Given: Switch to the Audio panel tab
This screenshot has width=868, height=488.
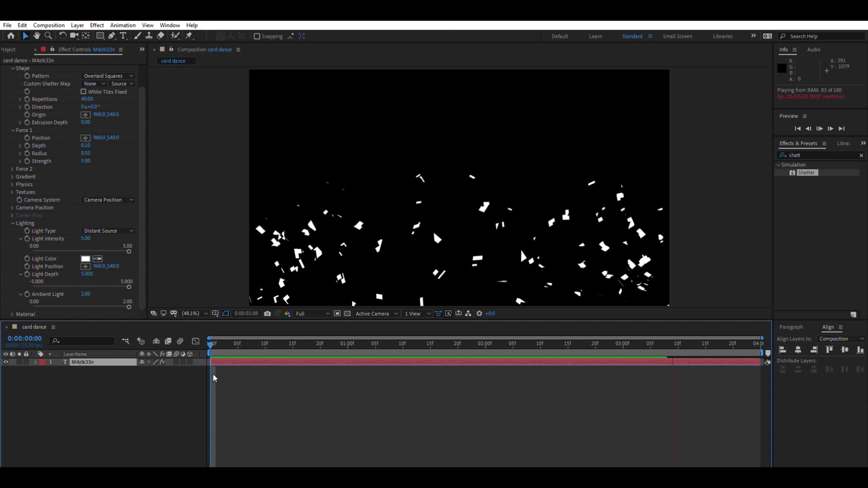Looking at the screenshot, I should (813, 50).
